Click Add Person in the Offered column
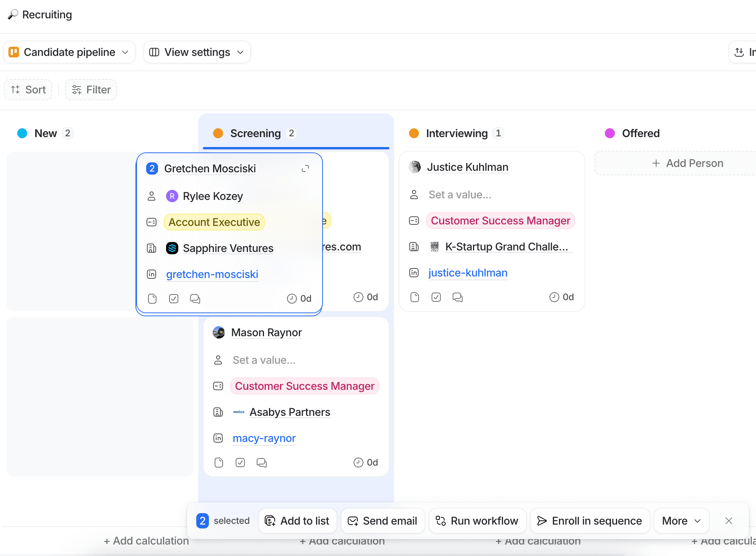The height and width of the screenshot is (556, 756). pyautogui.click(x=688, y=163)
